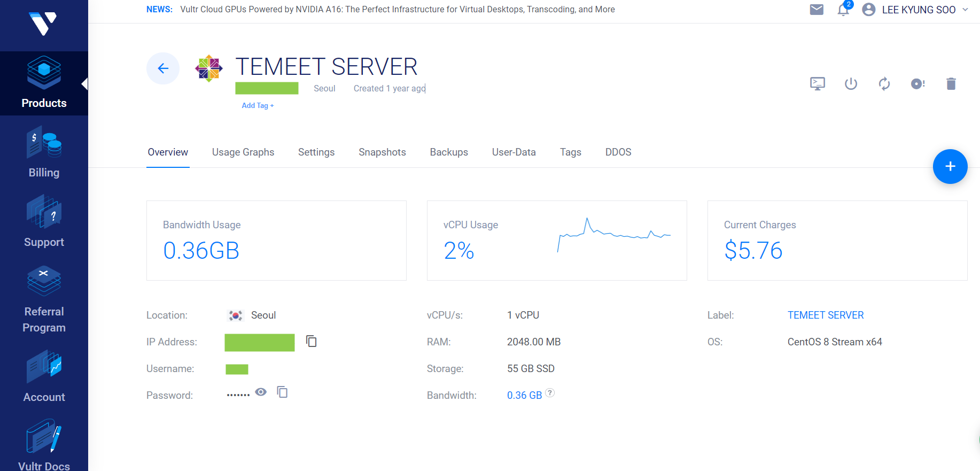Go back using the arrow button
The height and width of the screenshot is (471, 980).
click(163, 68)
